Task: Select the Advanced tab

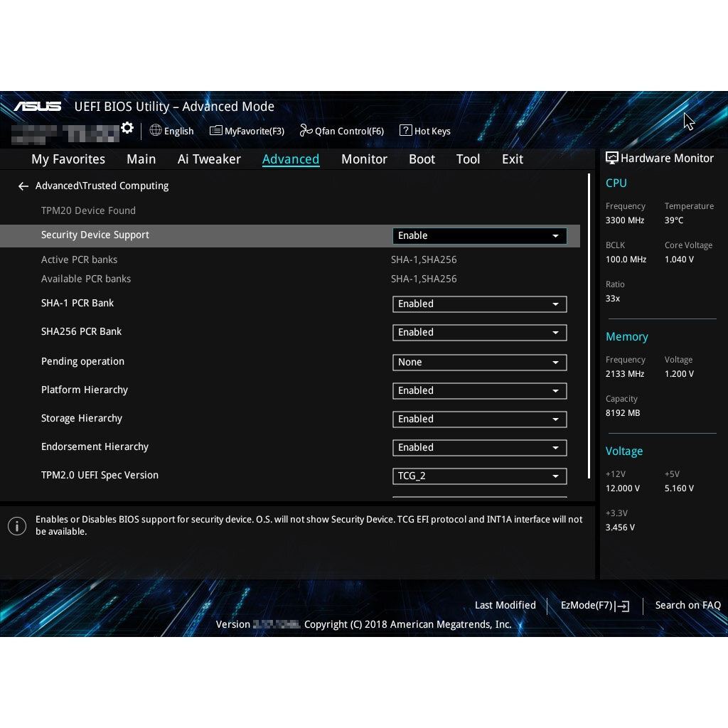Action: click(x=291, y=159)
